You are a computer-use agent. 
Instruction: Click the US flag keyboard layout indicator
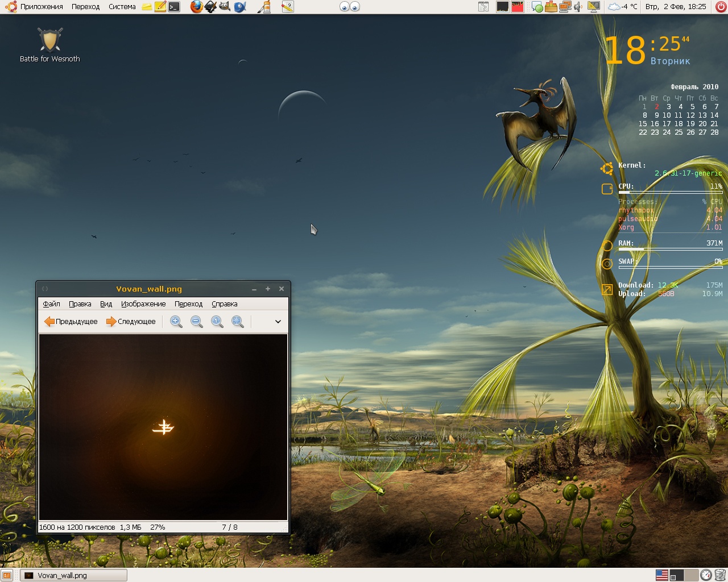click(662, 575)
